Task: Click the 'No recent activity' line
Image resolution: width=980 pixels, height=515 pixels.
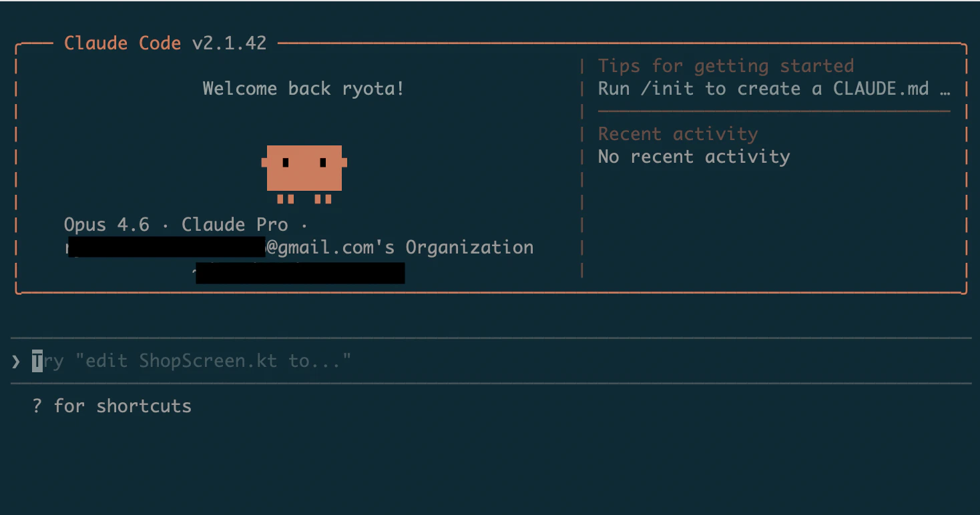Action: [x=694, y=157]
